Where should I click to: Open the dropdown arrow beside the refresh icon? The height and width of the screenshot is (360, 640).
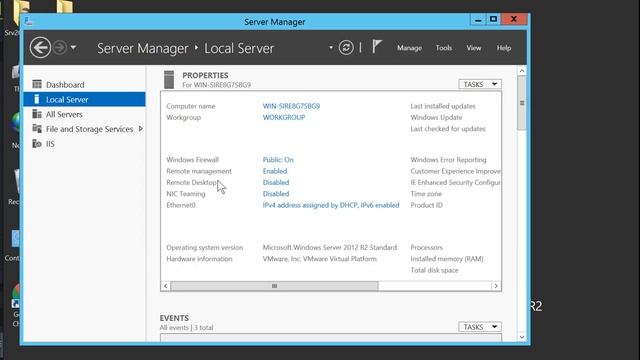[x=331, y=48]
